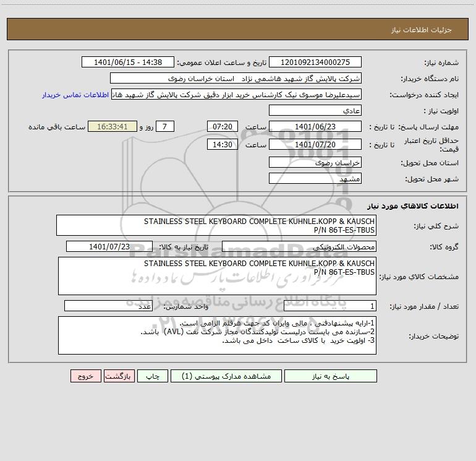Image resolution: width=476 pixels, height=461 pixels.
Task: Click the خروج exit button
Action: tap(85, 376)
